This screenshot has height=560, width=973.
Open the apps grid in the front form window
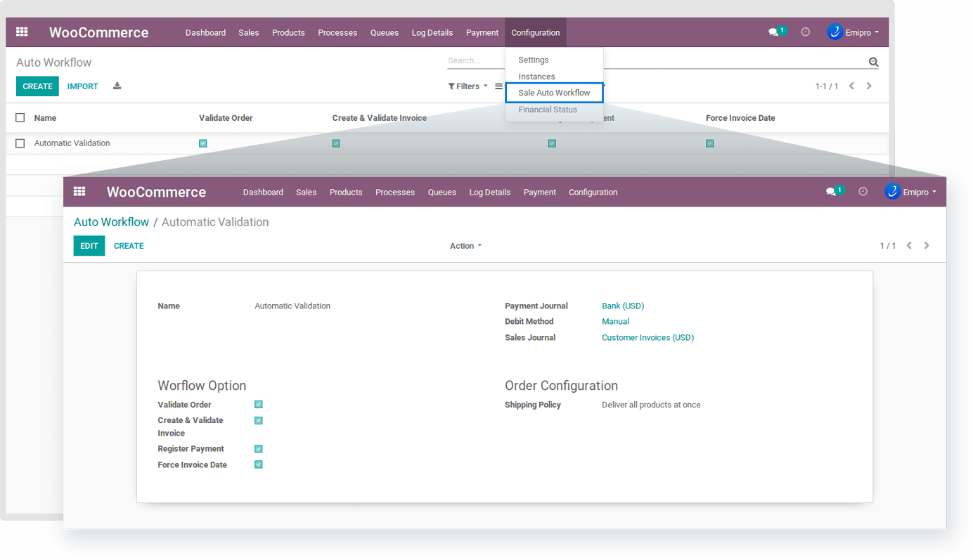(x=79, y=192)
